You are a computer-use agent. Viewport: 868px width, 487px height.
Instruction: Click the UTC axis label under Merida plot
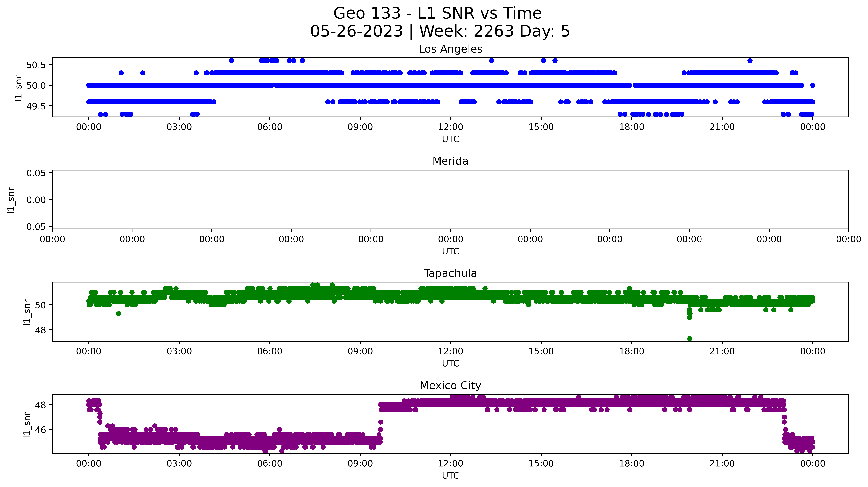point(451,251)
